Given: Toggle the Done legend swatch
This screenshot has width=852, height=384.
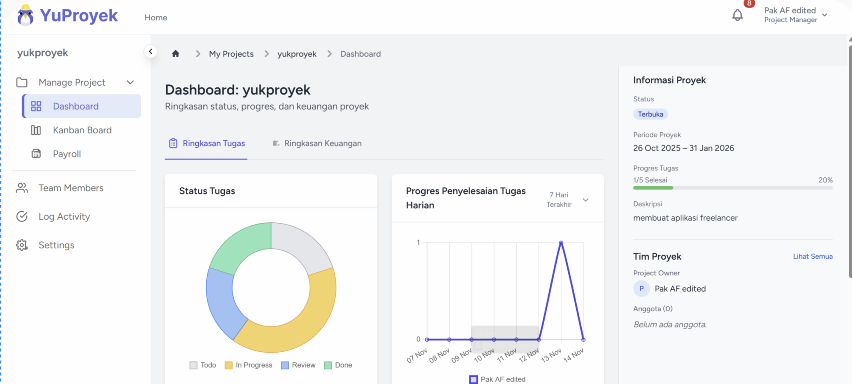Looking at the screenshot, I should 328,365.
